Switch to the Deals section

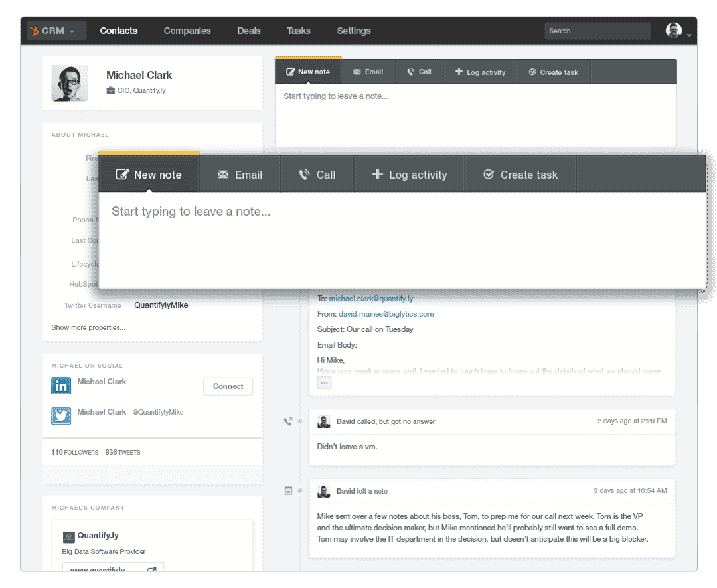click(249, 31)
